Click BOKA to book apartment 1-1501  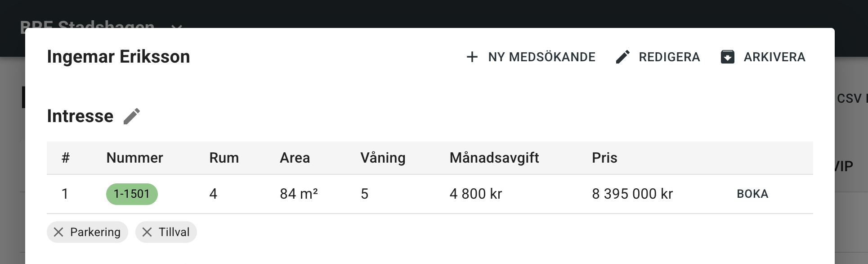pos(752,194)
